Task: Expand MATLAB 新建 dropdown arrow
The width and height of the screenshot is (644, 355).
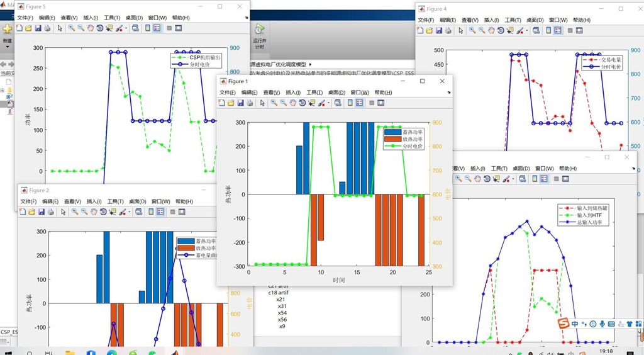Action: 7,47
